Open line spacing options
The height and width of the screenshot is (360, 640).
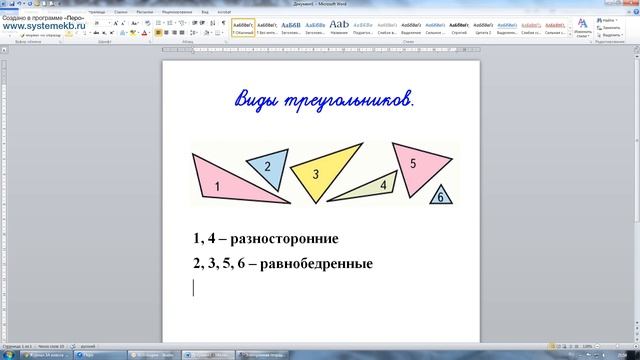(x=193, y=33)
